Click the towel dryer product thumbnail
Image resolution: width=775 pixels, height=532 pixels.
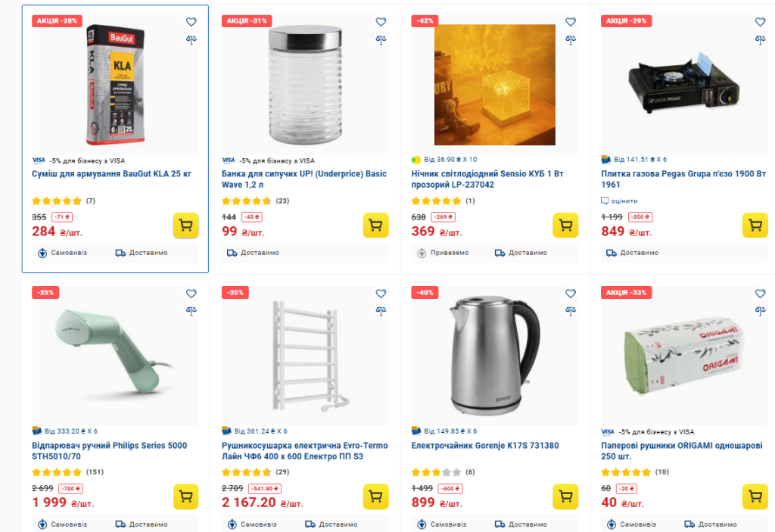coord(304,356)
